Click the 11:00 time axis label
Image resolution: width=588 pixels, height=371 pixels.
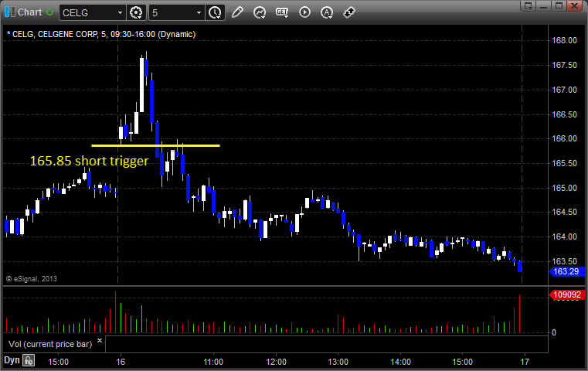pos(213,362)
